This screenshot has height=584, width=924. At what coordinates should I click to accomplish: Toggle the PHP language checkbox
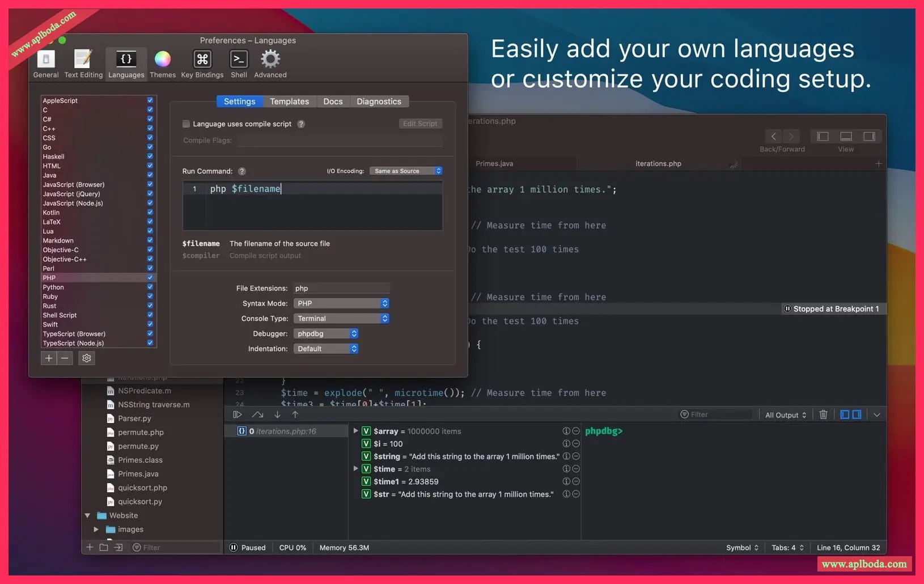(150, 278)
